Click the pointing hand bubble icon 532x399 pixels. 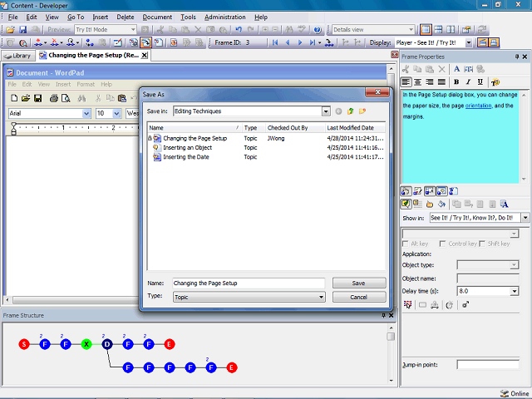pos(430,204)
